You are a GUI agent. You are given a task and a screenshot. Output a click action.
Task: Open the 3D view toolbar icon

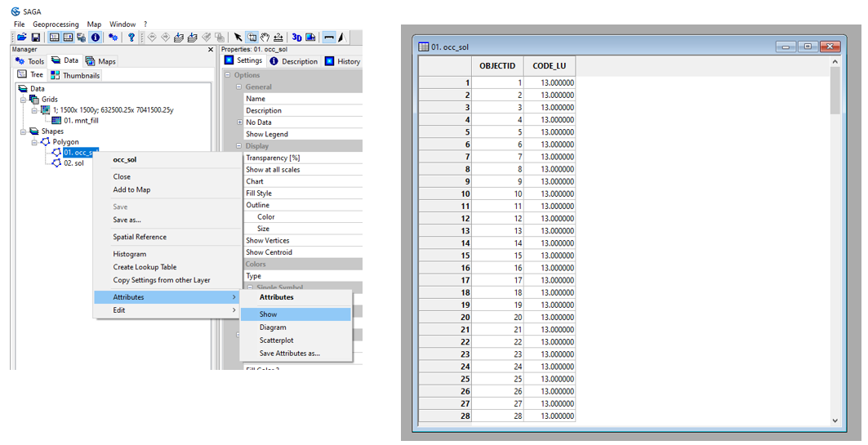tap(297, 38)
